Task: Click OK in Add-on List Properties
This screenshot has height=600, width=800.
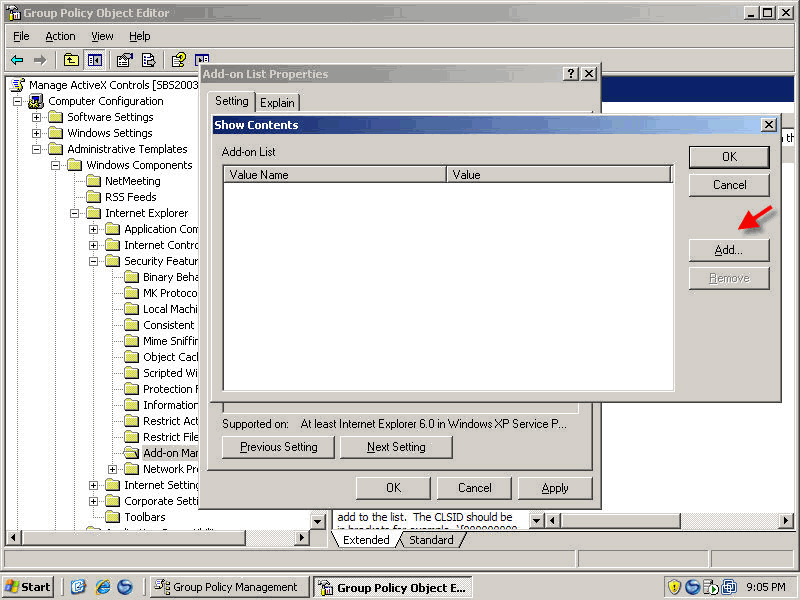Action: pyautogui.click(x=393, y=488)
